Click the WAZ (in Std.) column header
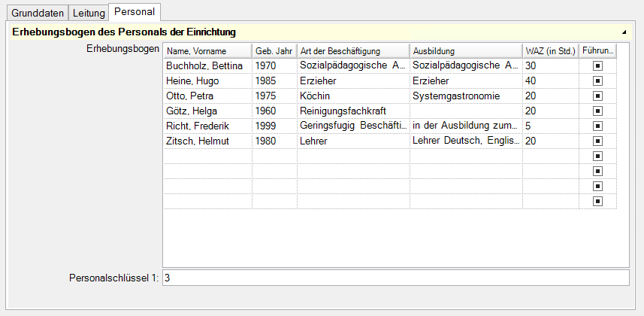Image resolution: width=644 pixels, height=316 pixels. 551,51
